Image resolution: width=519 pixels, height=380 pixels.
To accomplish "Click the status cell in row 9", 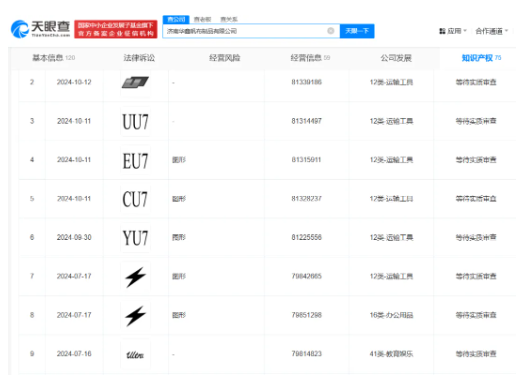I will [476, 354].
